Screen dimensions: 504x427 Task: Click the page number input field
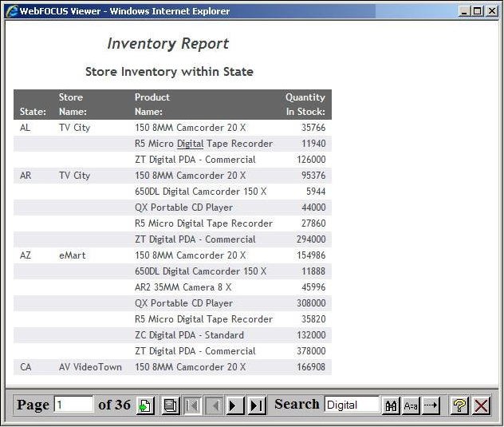(73, 405)
